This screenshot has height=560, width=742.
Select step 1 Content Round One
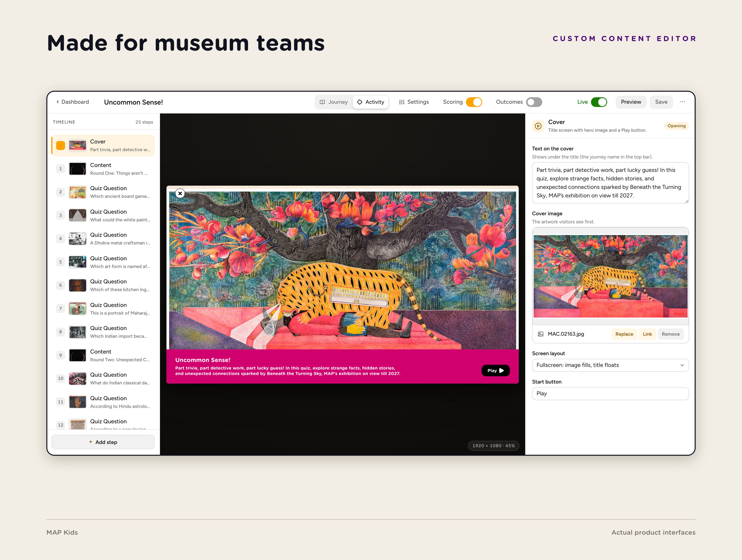[103, 169]
